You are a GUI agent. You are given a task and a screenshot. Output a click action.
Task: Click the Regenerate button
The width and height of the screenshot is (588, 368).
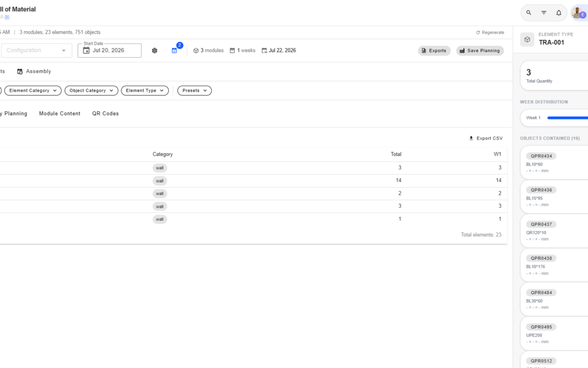coord(490,33)
